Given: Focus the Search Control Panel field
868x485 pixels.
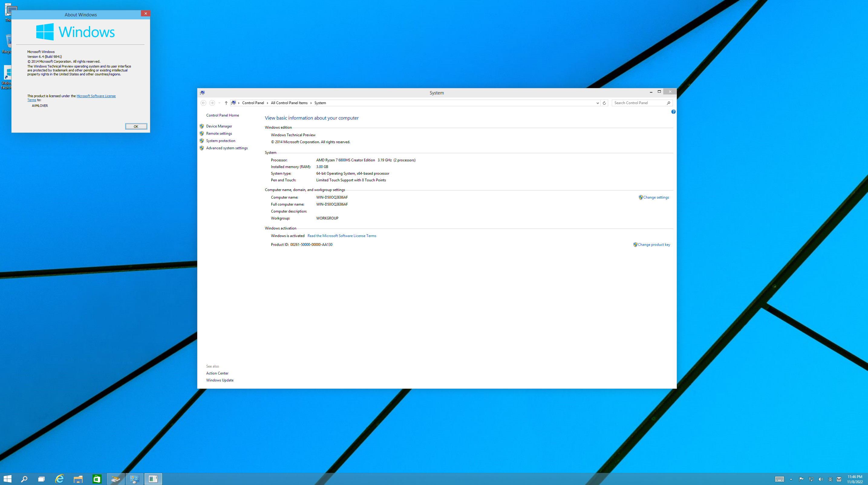Looking at the screenshot, I should pos(639,103).
